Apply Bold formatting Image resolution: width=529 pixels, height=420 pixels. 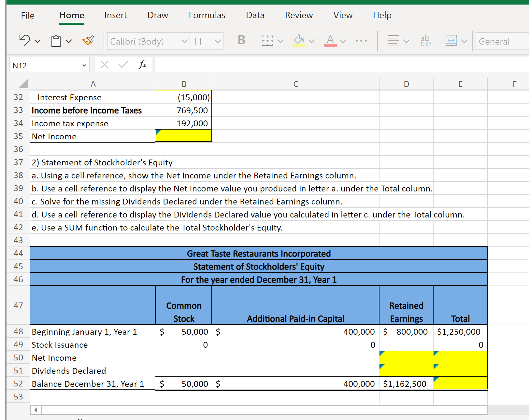click(241, 40)
